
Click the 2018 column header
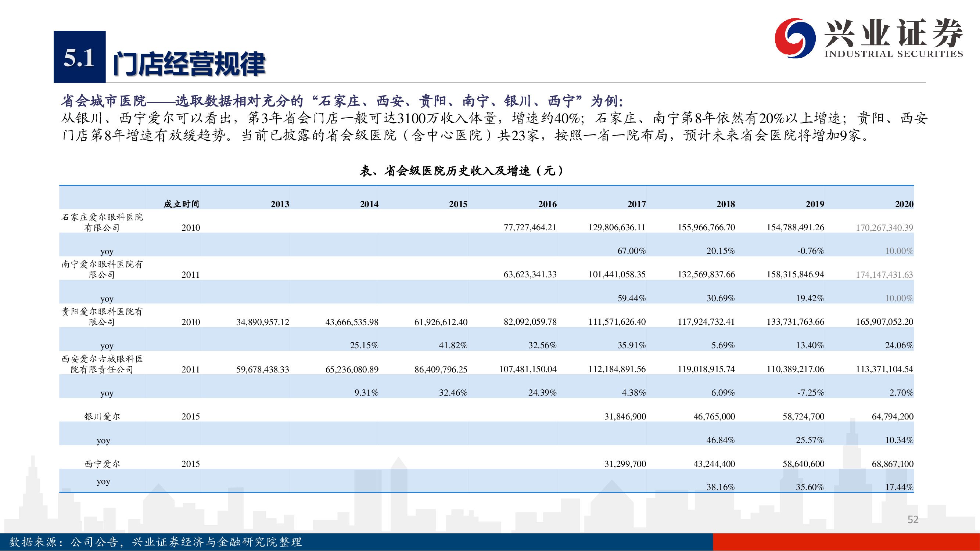726,204
